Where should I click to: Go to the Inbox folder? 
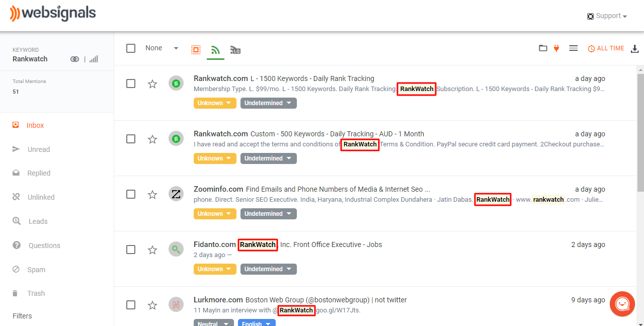click(x=35, y=125)
